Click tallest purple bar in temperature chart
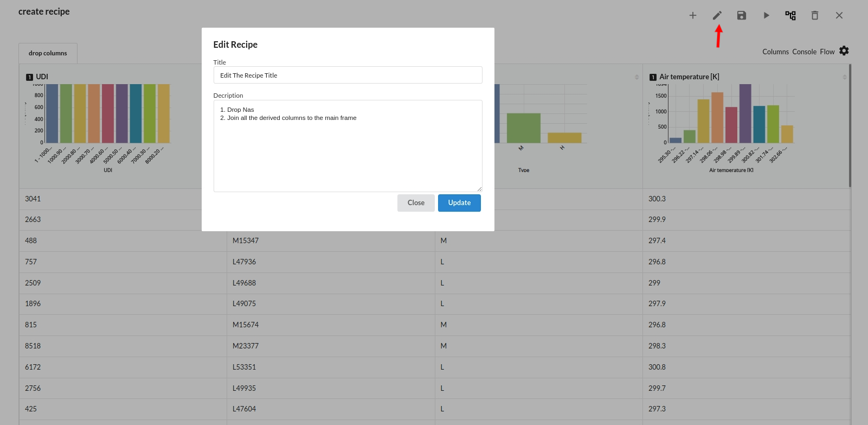The height and width of the screenshot is (425, 868). pyautogui.click(x=745, y=113)
